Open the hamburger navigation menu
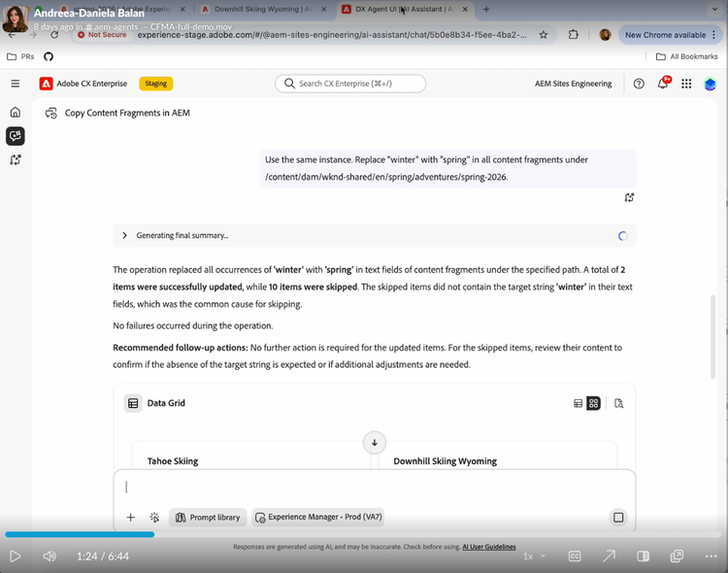728x573 pixels. tap(16, 84)
